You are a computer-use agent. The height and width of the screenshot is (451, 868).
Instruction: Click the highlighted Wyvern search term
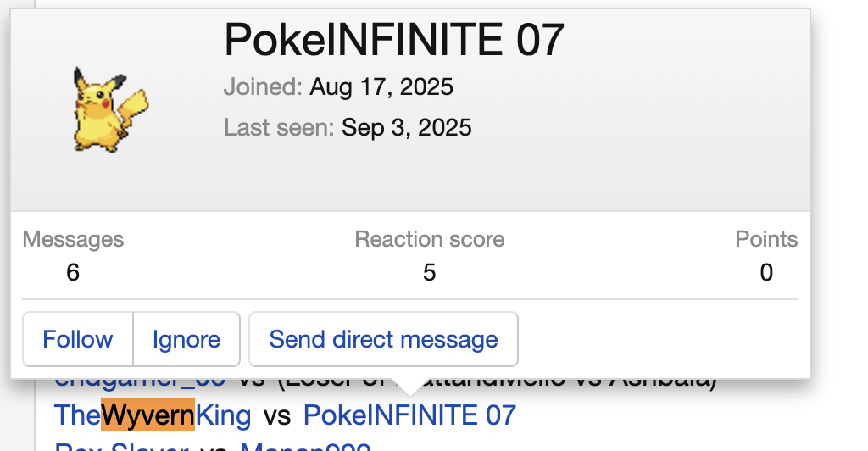pyautogui.click(x=148, y=415)
